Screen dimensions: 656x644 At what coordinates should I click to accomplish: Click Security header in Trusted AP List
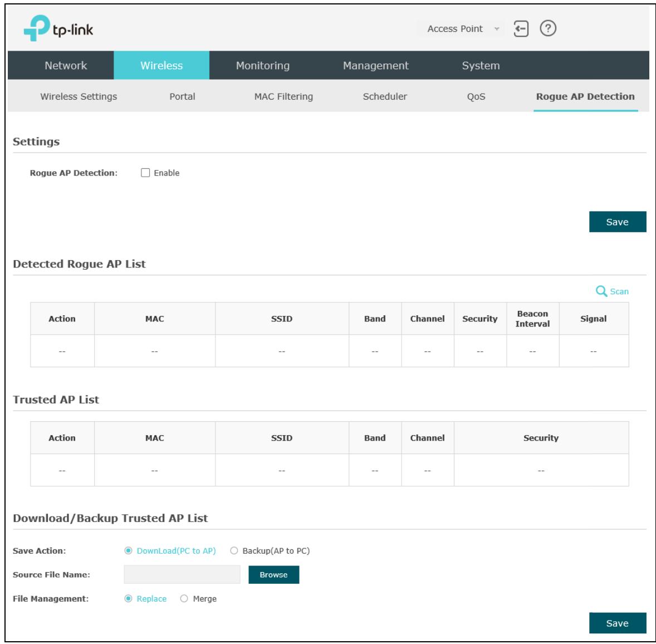tap(541, 438)
